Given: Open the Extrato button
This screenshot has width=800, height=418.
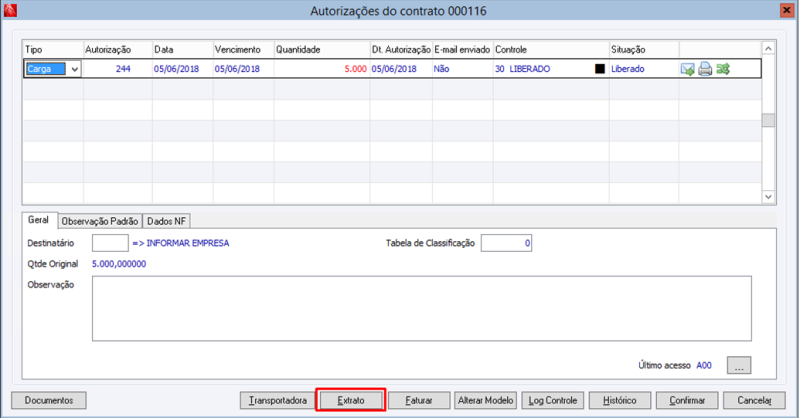Looking at the screenshot, I should 351,401.
